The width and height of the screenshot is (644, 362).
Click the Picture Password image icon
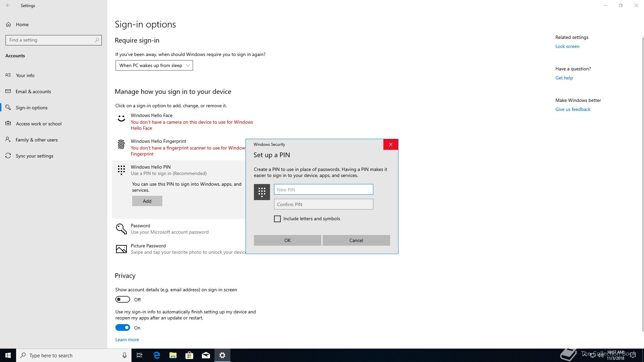pos(121,249)
